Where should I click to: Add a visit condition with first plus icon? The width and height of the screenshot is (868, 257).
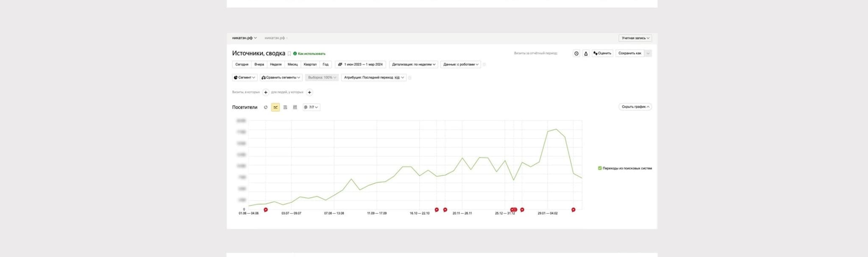click(x=266, y=92)
